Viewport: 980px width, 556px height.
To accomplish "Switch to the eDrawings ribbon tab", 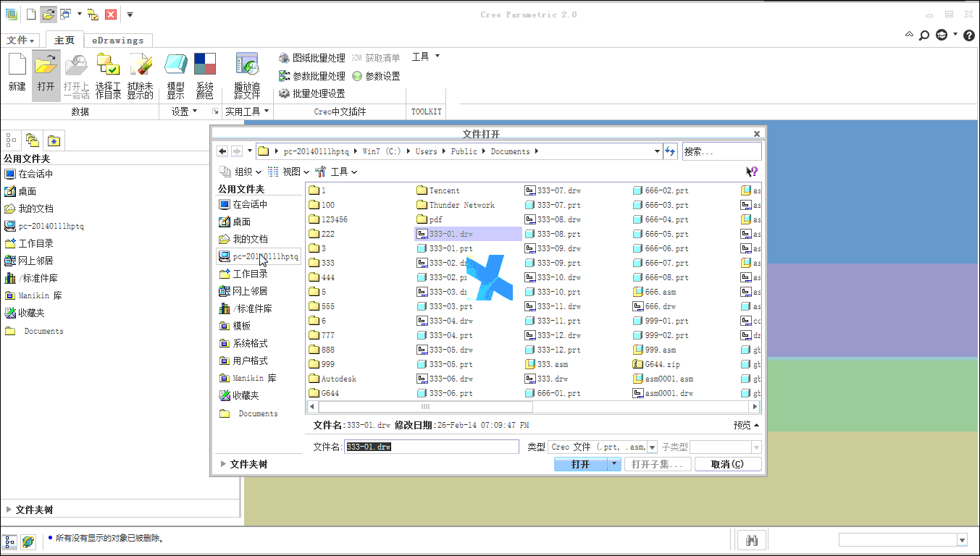I will pyautogui.click(x=118, y=41).
